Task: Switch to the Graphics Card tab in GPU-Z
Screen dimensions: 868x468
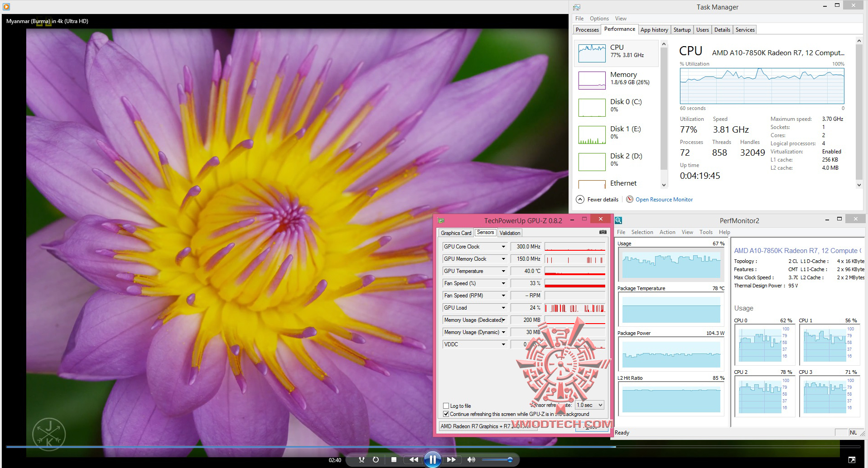Action: [x=456, y=233]
